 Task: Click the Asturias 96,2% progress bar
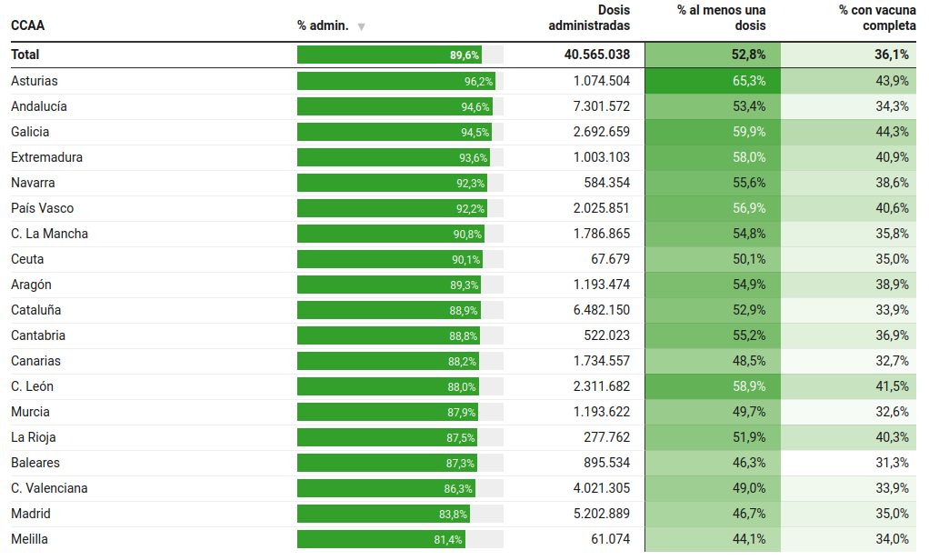pos(396,81)
